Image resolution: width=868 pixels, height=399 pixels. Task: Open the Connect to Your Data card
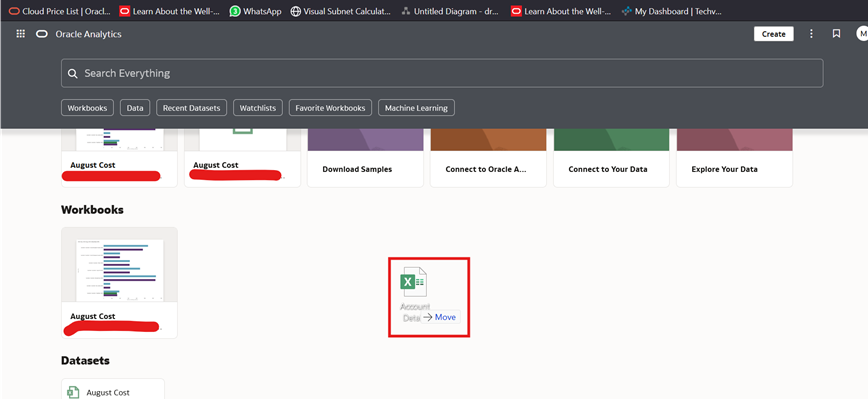pos(611,158)
